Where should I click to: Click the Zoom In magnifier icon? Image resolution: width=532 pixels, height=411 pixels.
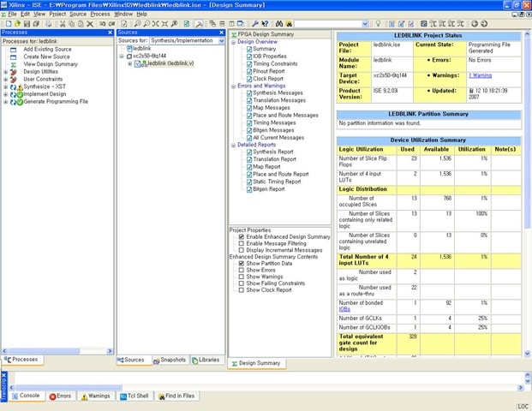pos(137,23)
